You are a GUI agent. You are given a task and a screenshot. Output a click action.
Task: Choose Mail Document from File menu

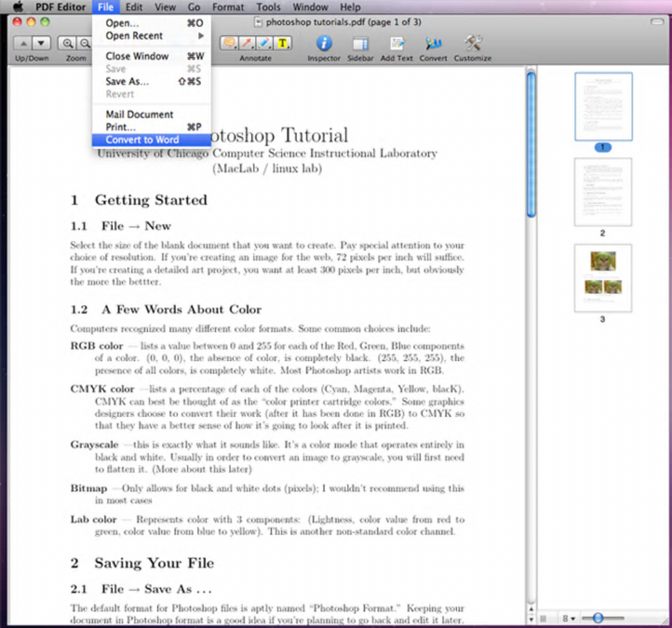pos(152,115)
